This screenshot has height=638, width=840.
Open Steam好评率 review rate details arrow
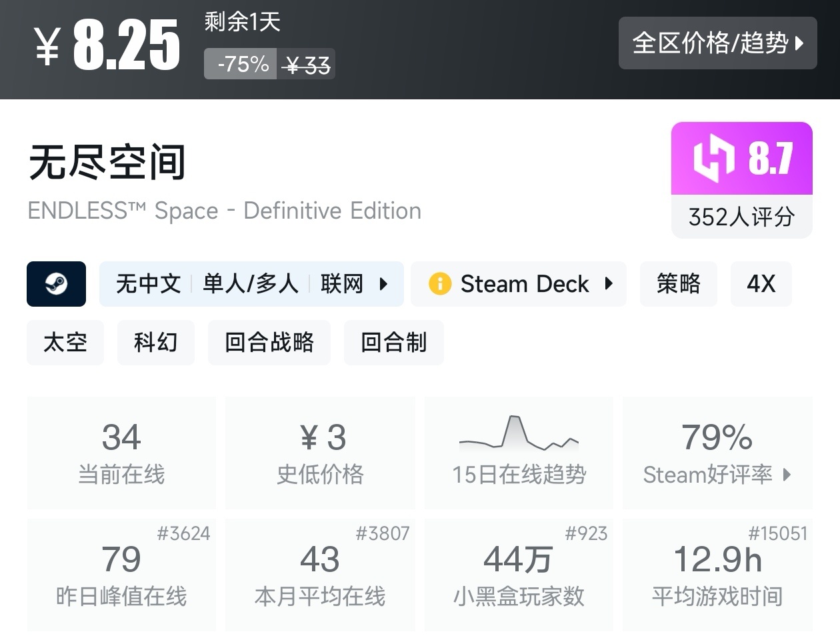[787, 475]
